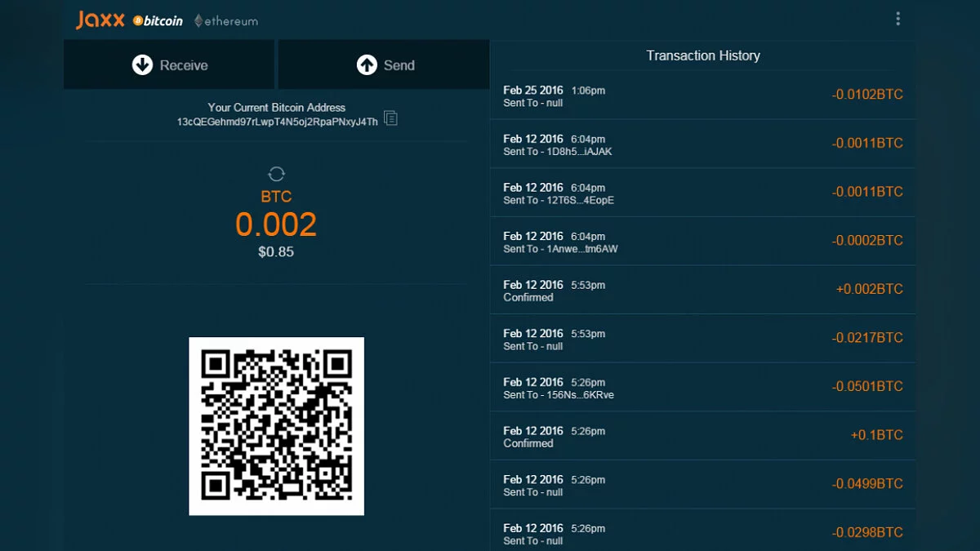Click the receive QR code image

coord(277,426)
